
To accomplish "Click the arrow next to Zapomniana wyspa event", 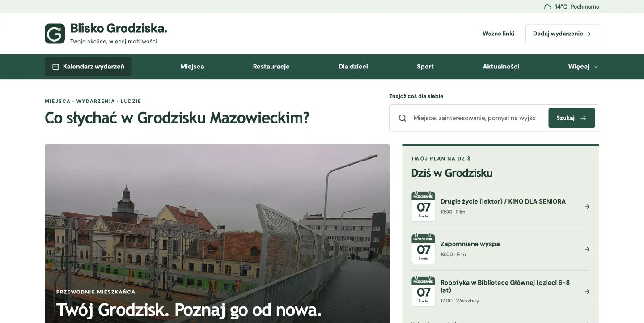I will point(587,249).
